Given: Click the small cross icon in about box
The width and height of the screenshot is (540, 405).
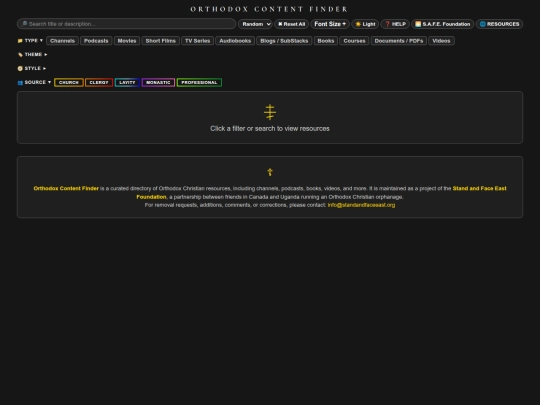Looking at the screenshot, I should click(270, 172).
